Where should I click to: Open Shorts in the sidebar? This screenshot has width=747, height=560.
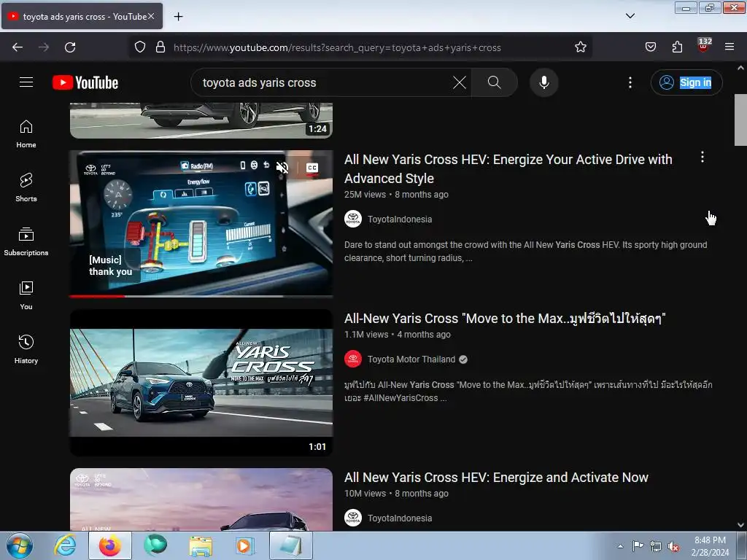point(26,187)
